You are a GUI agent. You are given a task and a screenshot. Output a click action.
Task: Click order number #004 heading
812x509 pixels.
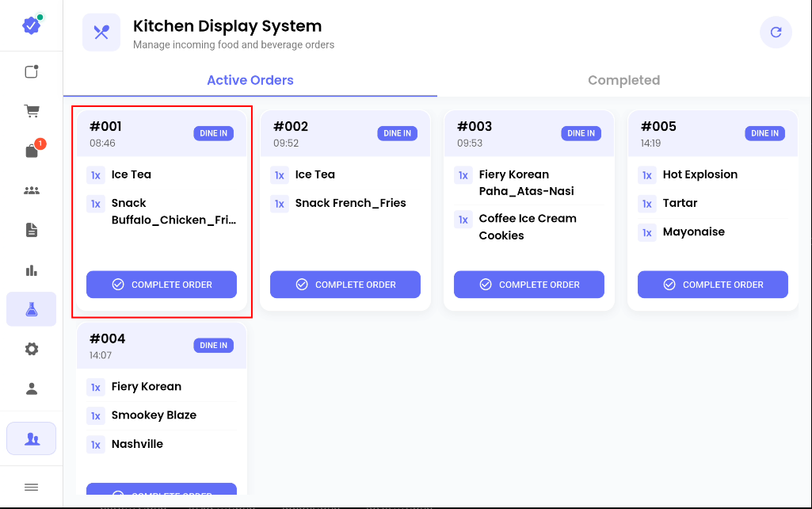coord(107,339)
